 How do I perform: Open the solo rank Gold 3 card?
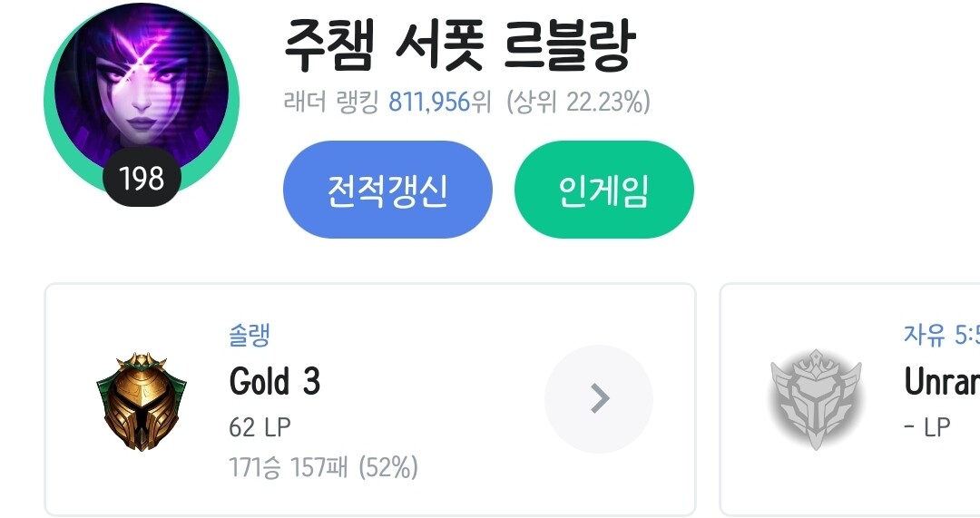click(370, 399)
